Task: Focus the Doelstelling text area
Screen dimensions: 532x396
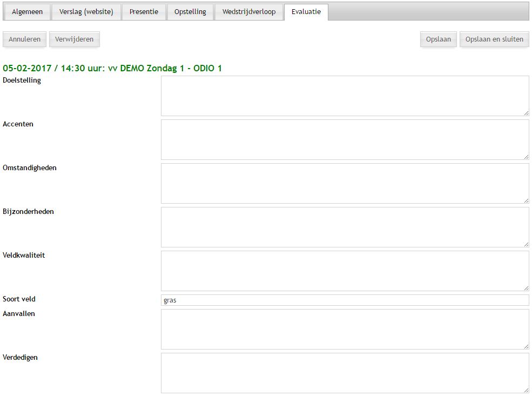Action: click(x=345, y=96)
